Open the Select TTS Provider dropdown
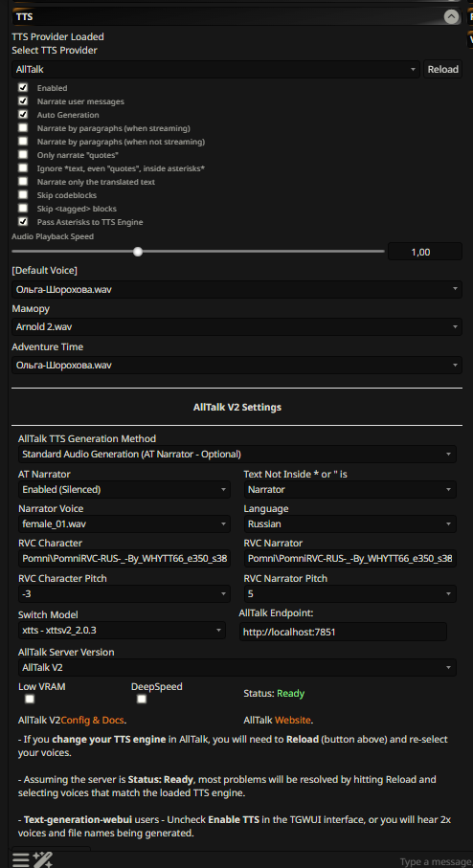 [216, 70]
